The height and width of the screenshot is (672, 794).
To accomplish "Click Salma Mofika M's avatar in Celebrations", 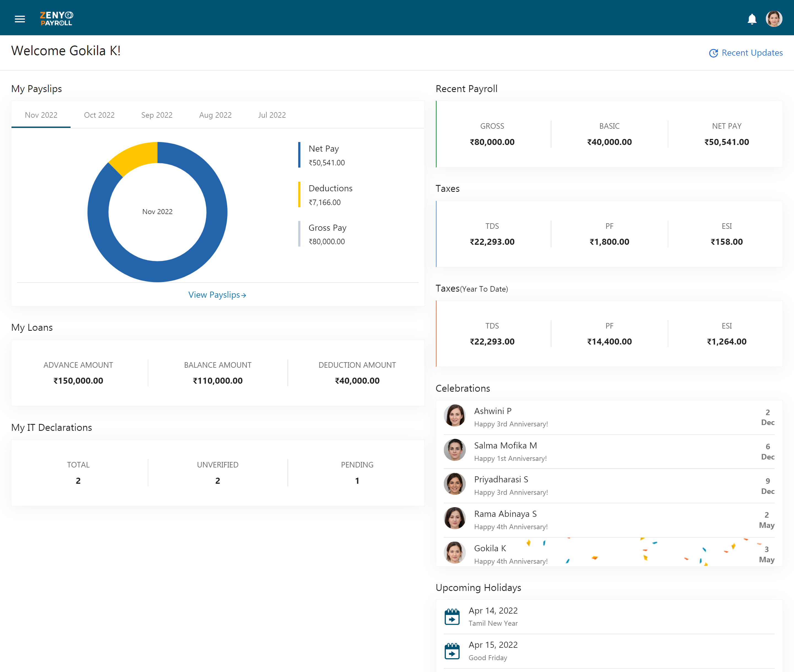I will (455, 450).
